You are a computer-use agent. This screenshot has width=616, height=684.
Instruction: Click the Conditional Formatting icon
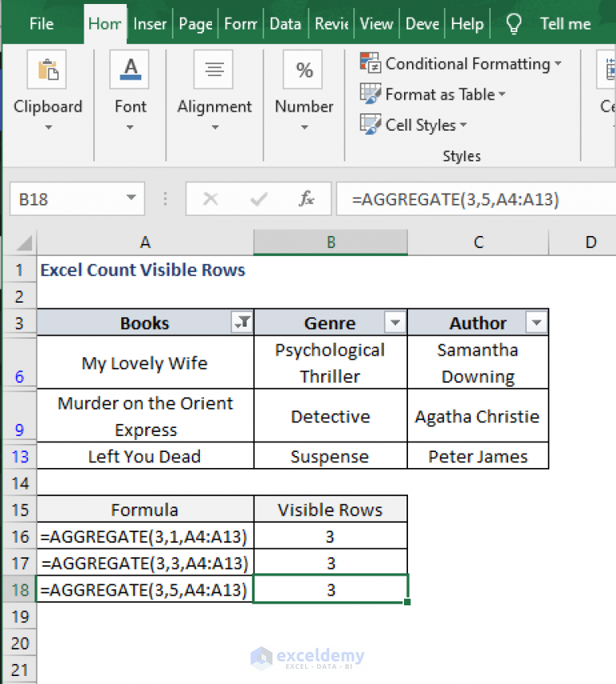[x=370, y=63]
